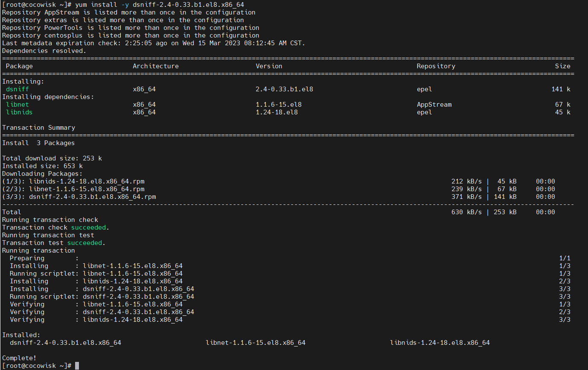Click the 'Running transaction' line
The image size is (588, 370).
click(x=38, y=251)
